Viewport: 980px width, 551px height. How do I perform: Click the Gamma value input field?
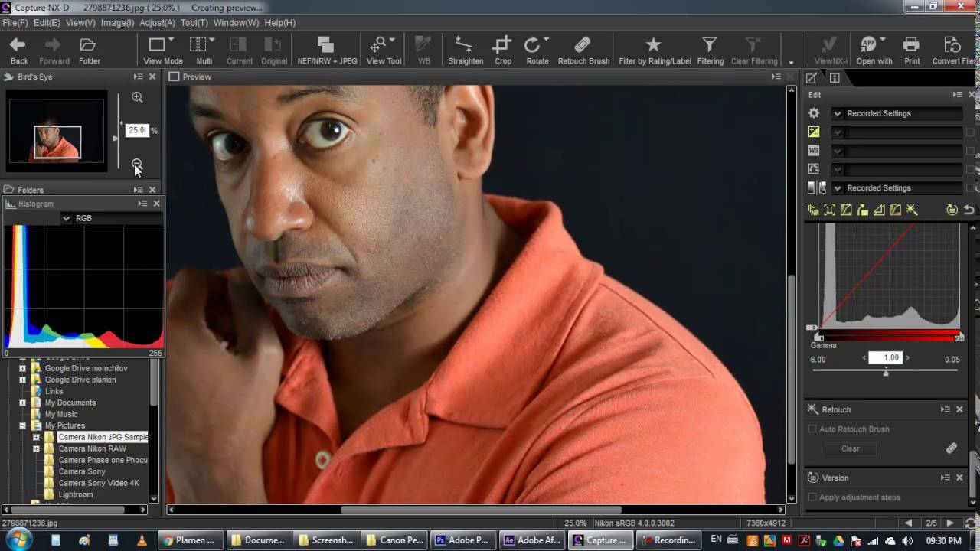[884, 357]
